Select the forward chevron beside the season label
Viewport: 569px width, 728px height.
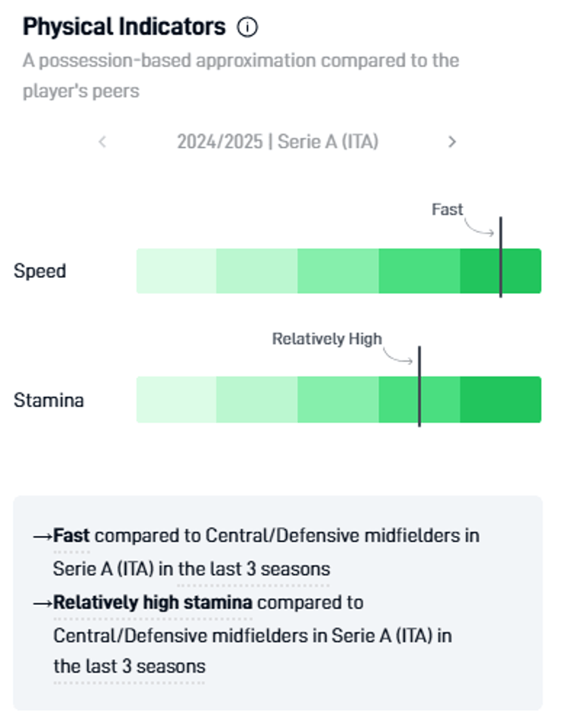pyautogui.click(x=453, y=142)
